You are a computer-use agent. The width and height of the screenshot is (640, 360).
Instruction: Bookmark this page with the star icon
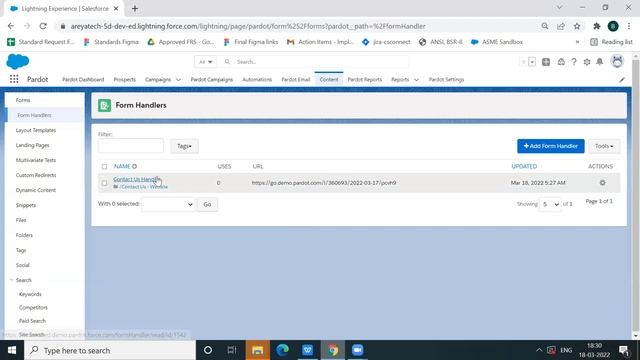(x=577, y=26)
